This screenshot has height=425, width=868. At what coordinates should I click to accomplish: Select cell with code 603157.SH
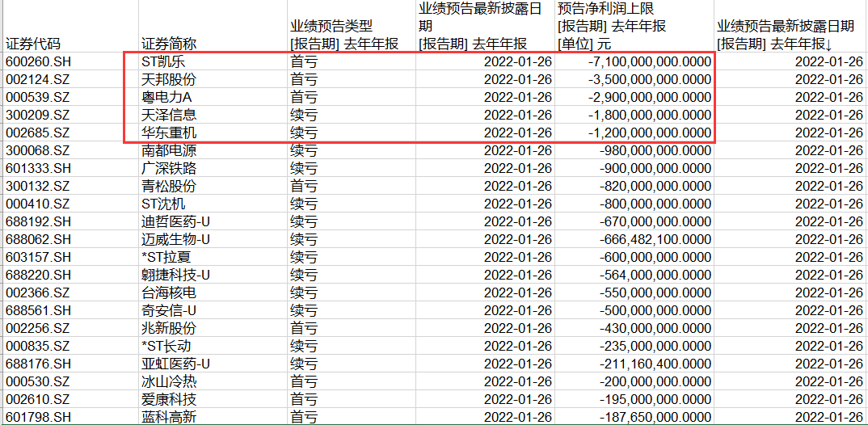[x=70, y=257]
